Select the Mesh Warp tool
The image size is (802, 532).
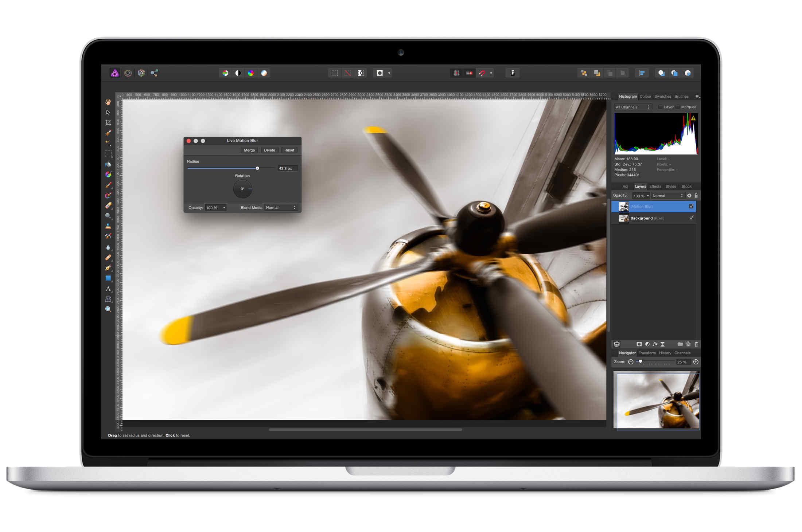point(108,299)
